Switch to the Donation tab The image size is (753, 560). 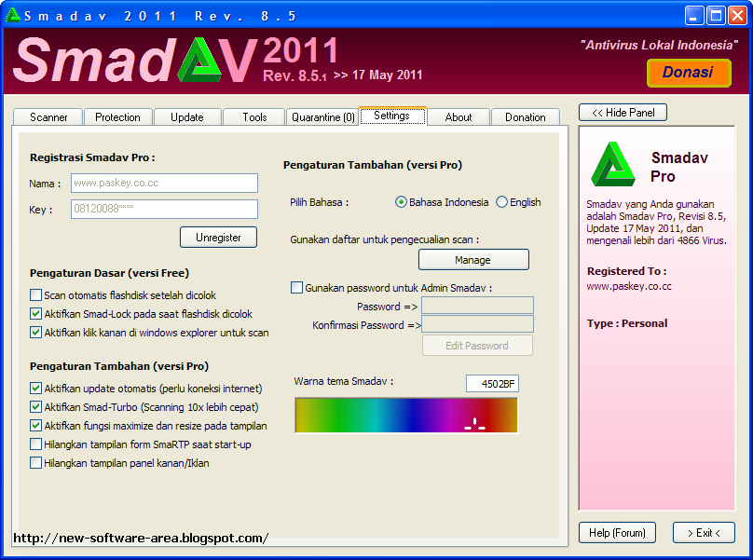(526, 117)
